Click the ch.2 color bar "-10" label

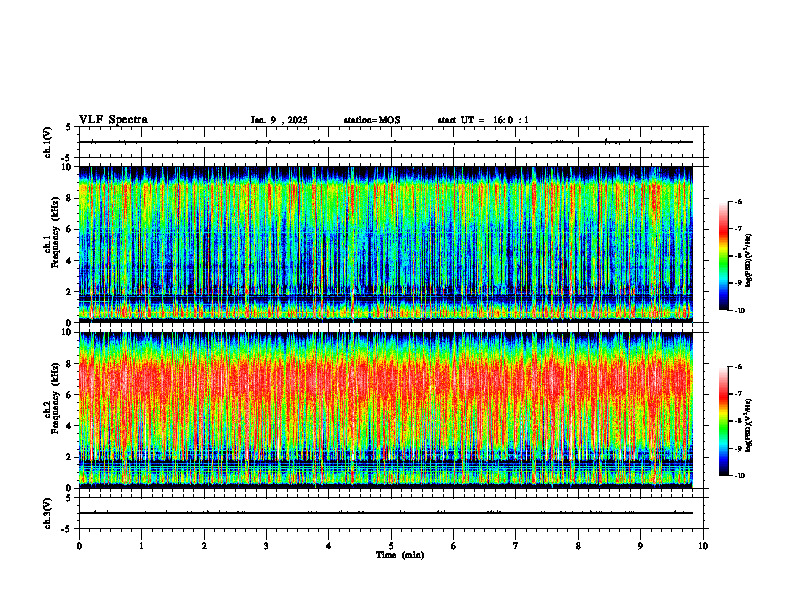(739, 476)
